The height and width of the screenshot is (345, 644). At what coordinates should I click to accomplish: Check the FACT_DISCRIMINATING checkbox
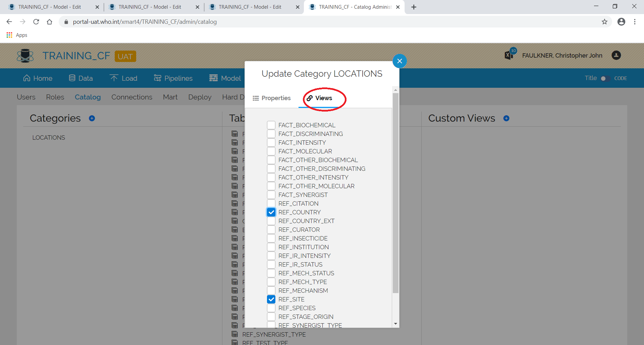pyautogui.click(x=271, y=134)
